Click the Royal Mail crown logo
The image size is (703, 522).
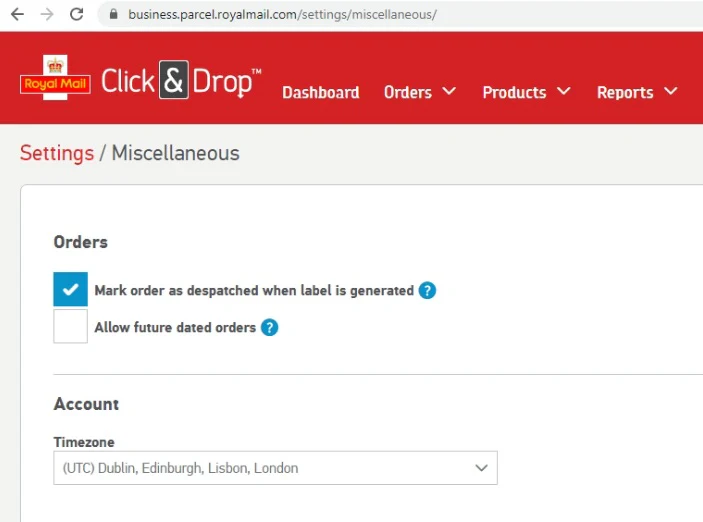(55, 79)
